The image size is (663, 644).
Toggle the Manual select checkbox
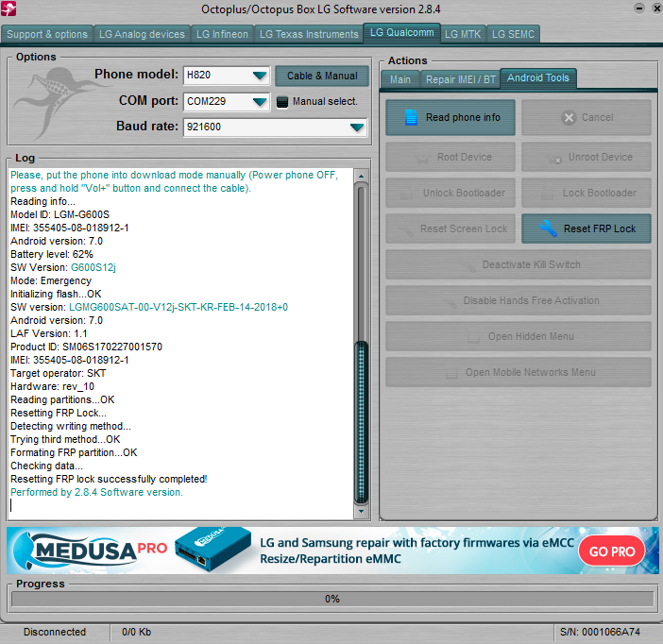tap(282, 102)
